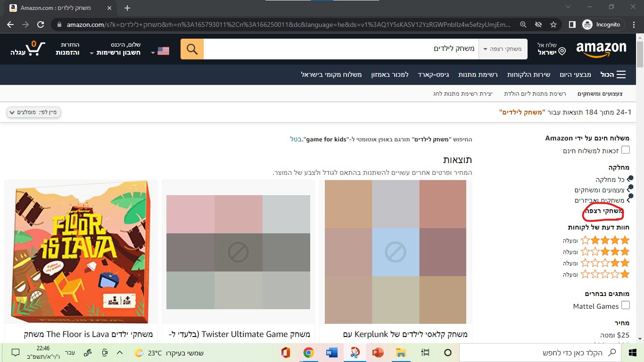Click the 'שלח אל ישראל' delivery location
Image resolution: width=644 pixels, height=362 pixels.
(551, 49)
